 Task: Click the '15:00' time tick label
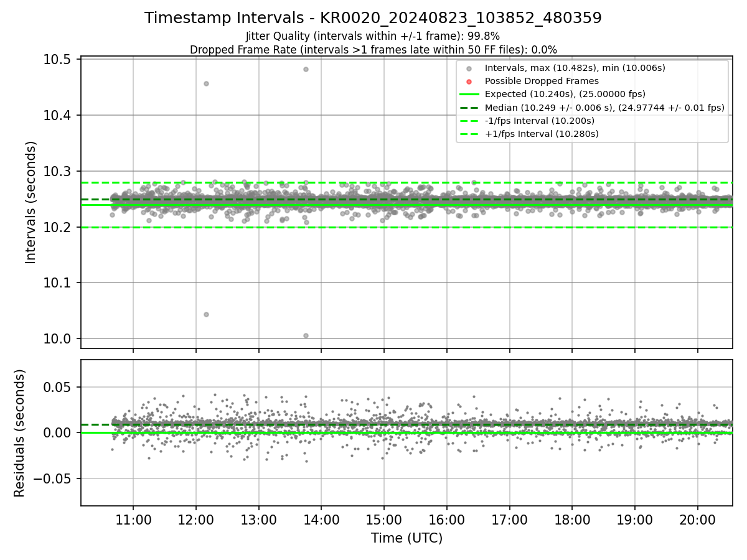click(x=384, y=519)
